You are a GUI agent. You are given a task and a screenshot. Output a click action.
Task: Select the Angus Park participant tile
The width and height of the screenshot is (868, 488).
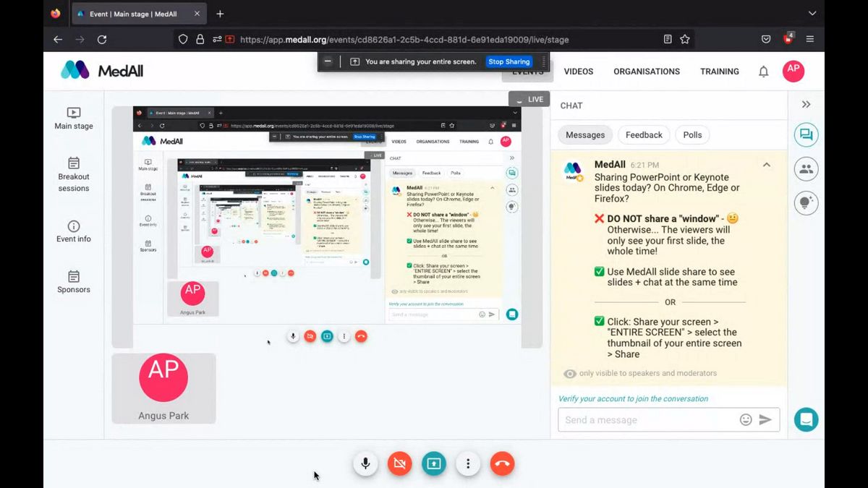163,388
